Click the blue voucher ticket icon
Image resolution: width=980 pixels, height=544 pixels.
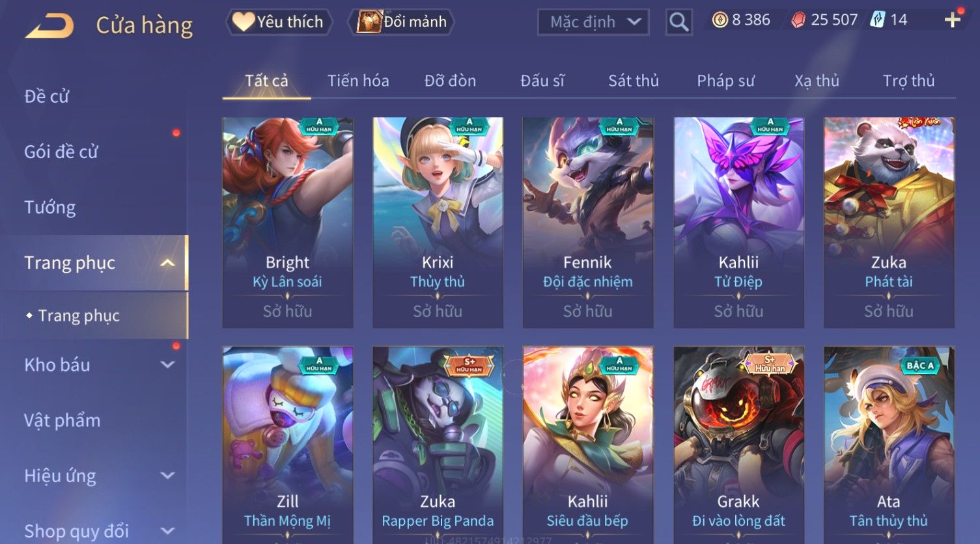point(878,20)
